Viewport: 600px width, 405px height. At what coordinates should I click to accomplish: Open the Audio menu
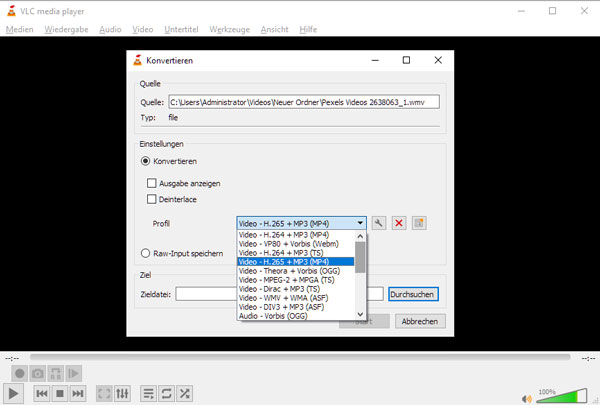[x=110, y=29]
